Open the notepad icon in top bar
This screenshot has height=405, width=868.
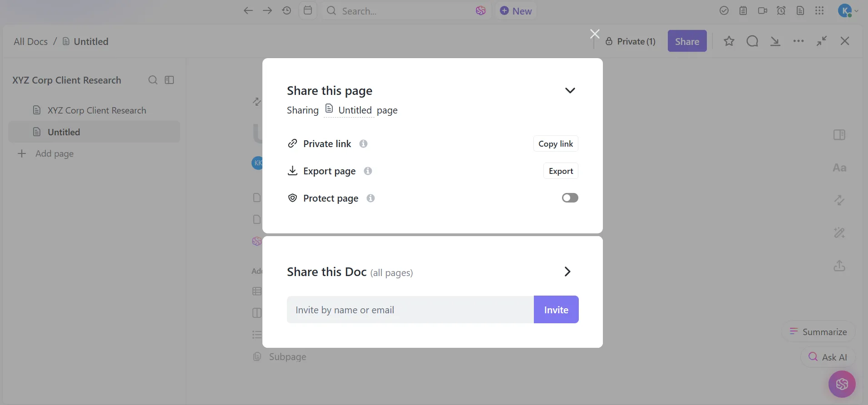tap(743, 11)
